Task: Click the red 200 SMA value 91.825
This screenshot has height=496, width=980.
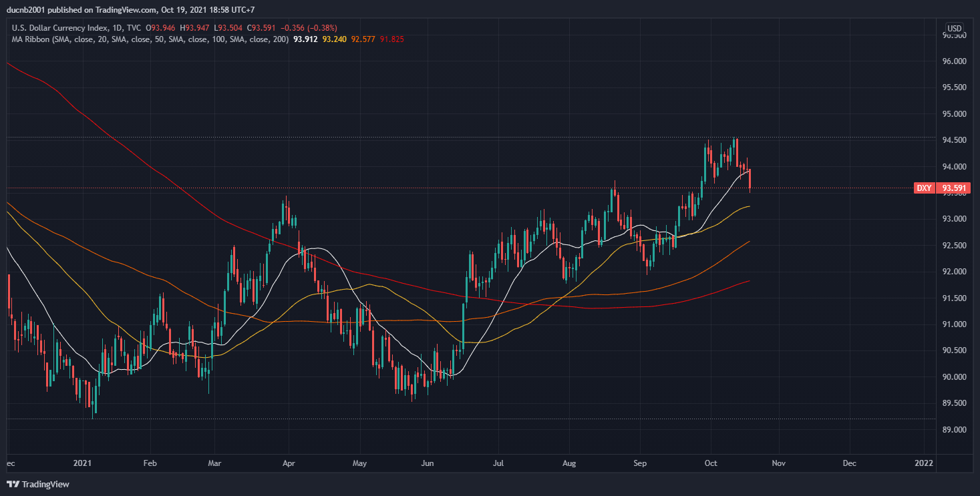Action: pyautogui.click(x=391, y=40)
